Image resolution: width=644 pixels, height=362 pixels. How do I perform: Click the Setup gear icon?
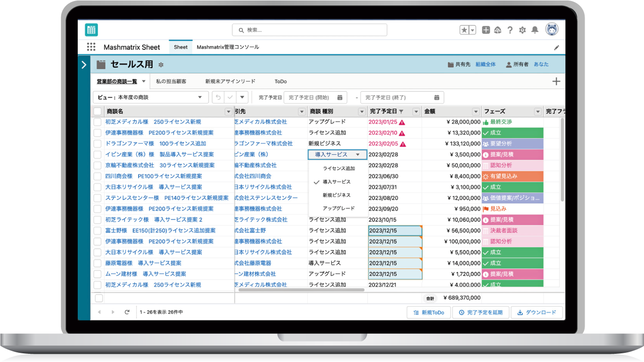coord(522,29)
